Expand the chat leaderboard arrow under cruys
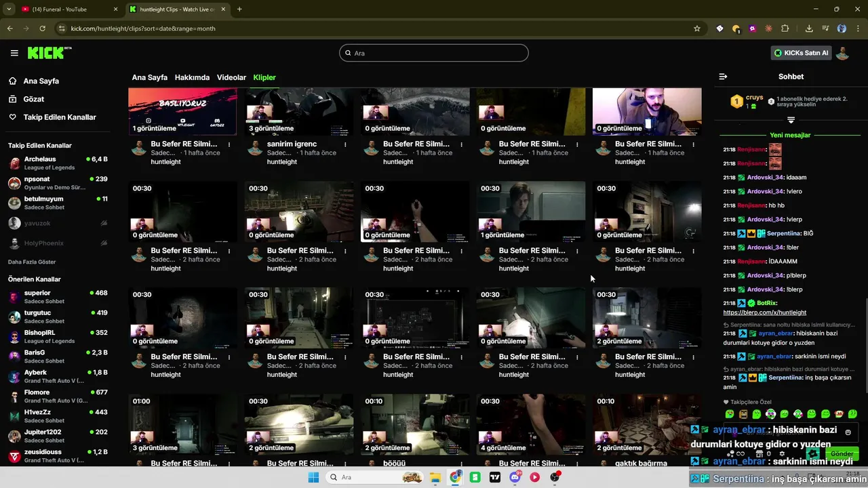 click(791, 120)
